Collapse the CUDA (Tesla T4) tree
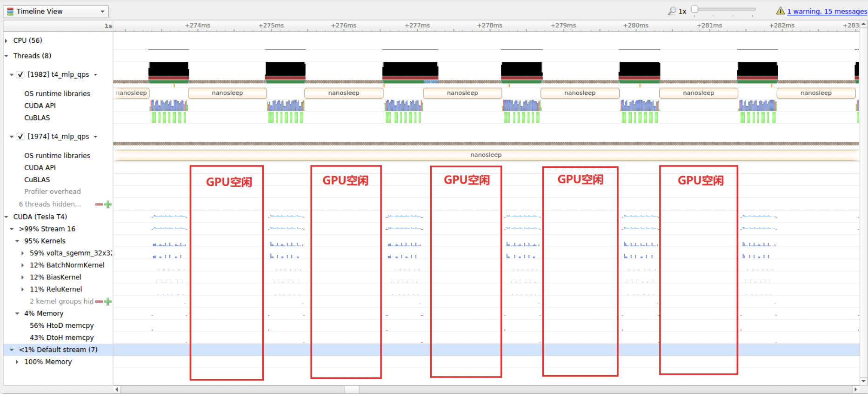This screenshot has height=397, width=868. [x=7, y=217]
